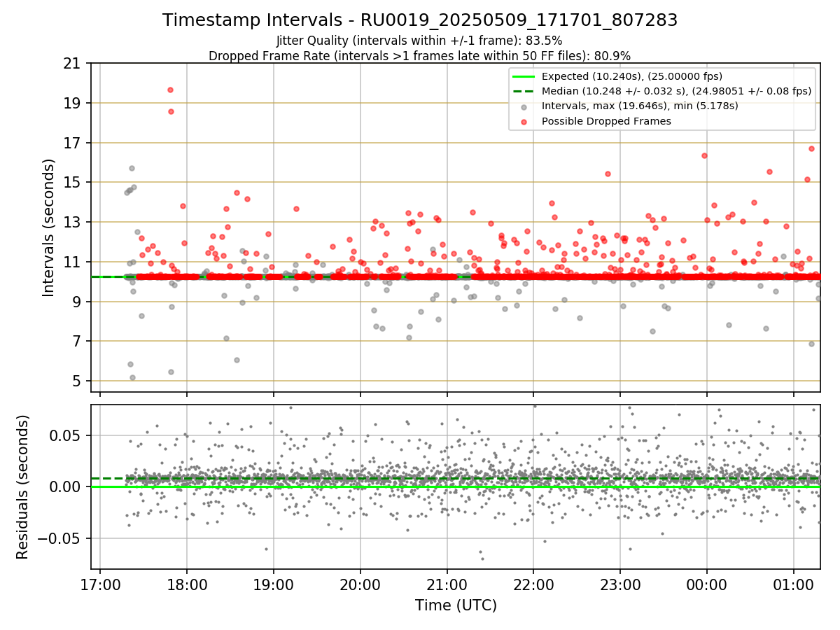This screenshot has width=840, height=630.
Task: Click x-axis tick label '18:00'
Action: click(x=186, y=585)
